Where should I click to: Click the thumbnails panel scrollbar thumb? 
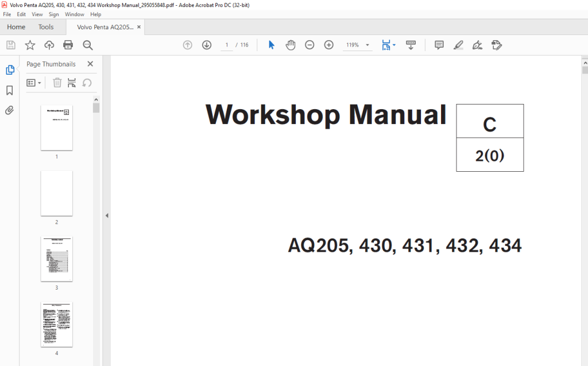pos(96,108)
